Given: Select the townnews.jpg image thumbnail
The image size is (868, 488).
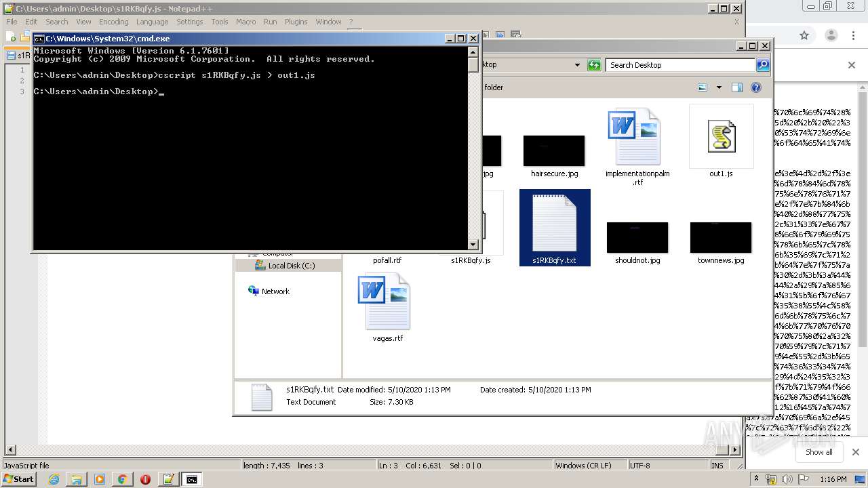Looking at the screenshot, I should (721, 237).
